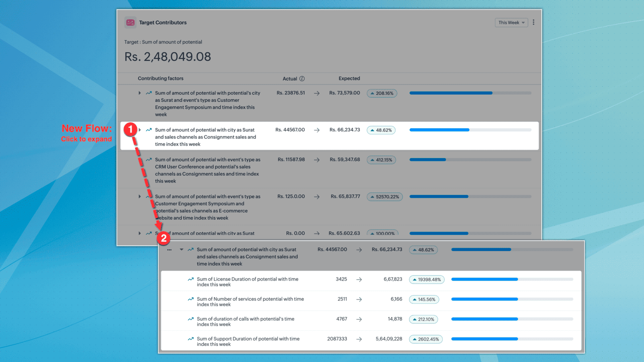Click the Expected column header
Viewport: 644px width, 362px height.
point(349,78)
